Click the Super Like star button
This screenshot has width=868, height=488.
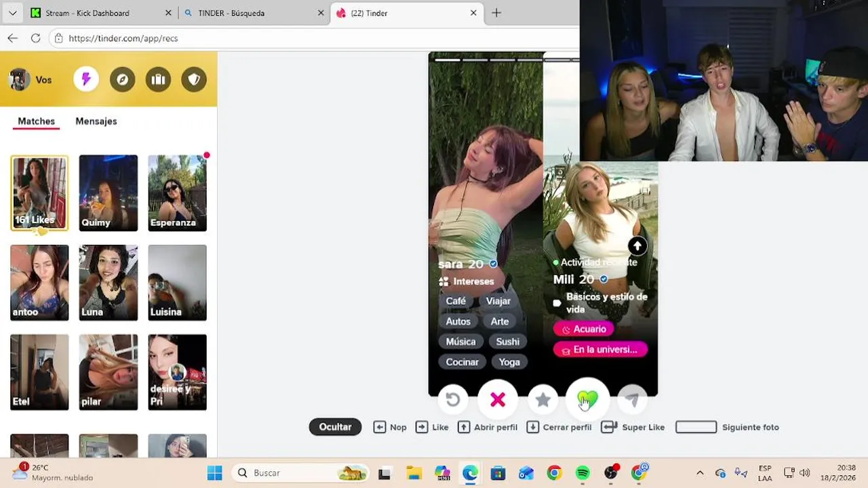tap(542, 400)
